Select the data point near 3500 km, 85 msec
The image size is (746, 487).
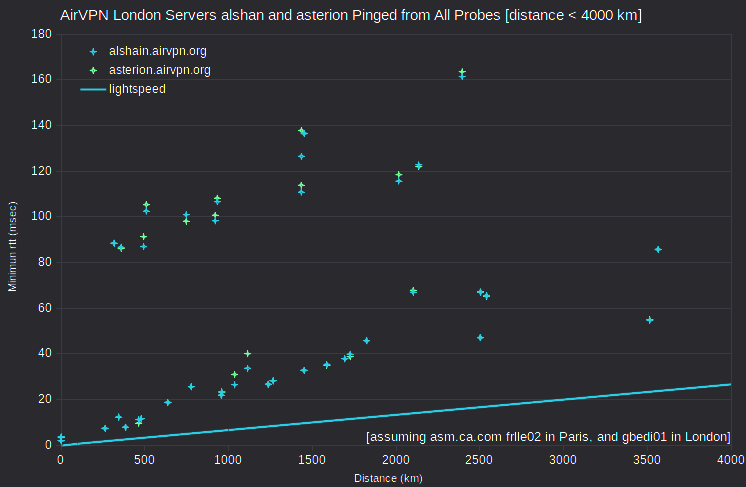pyautogui.click(x=658, y=249)
